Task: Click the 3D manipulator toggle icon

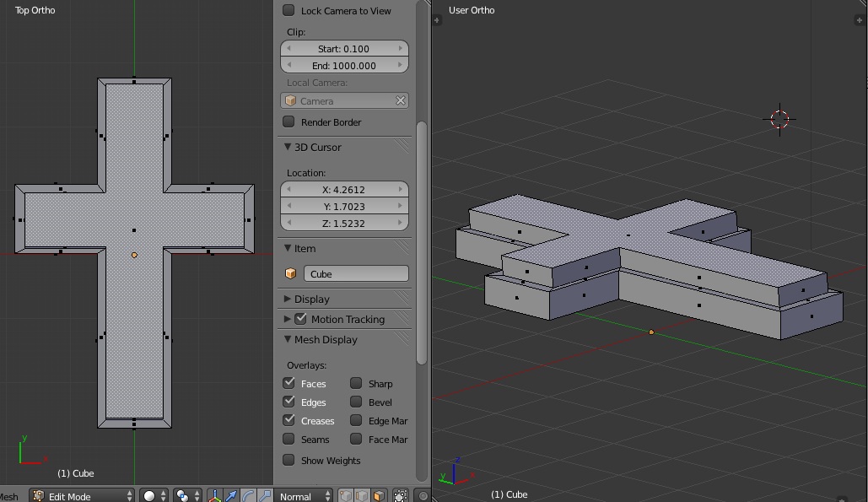Action: point(214,496)
